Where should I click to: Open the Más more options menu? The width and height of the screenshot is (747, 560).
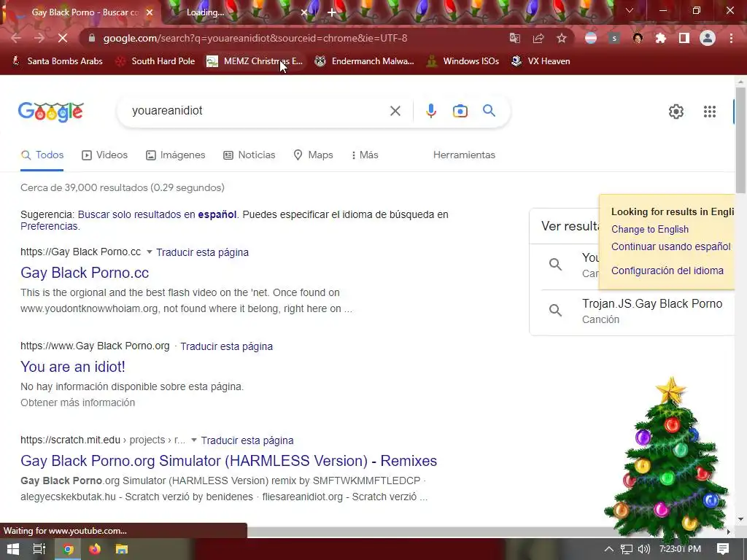pyautogui.click(x=365, y=155)
